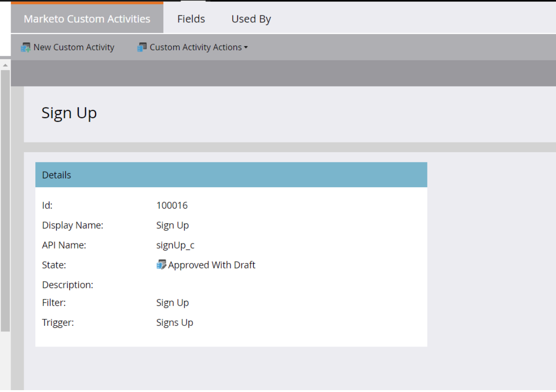Image resolution: width=556 pixels, height=392 pixels.
Task: Click the Display Name value Sign Up
Action: [x=172, y=225]
